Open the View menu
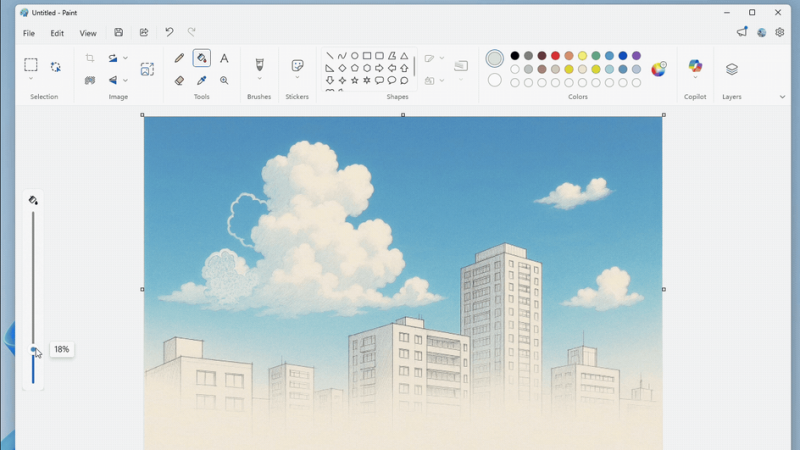800x450 pixels. coord(88,33)
